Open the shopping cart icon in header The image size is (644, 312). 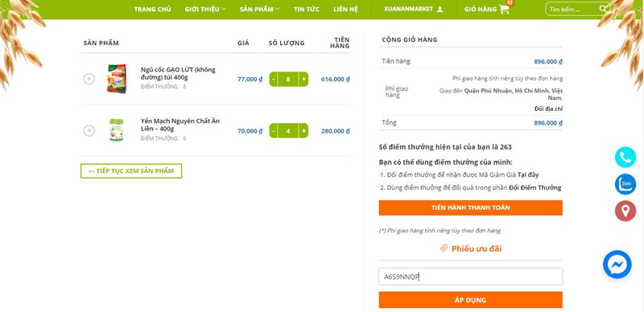(x=505, y=9)
